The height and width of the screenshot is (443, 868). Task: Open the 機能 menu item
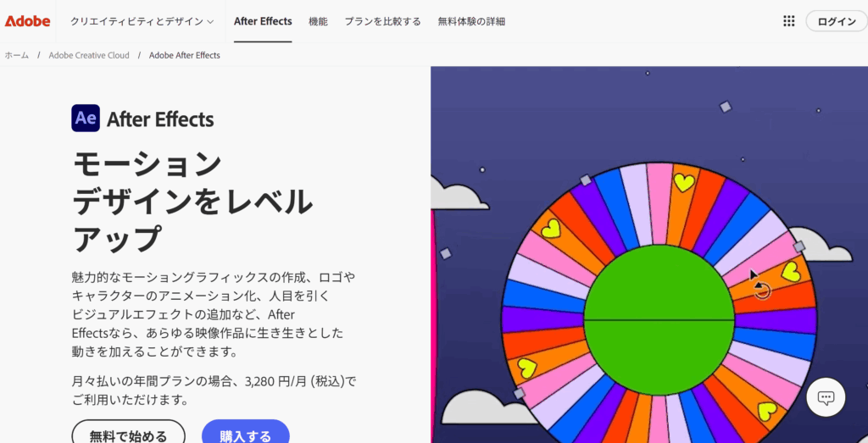pyautogui.click(x=318, y=21)
